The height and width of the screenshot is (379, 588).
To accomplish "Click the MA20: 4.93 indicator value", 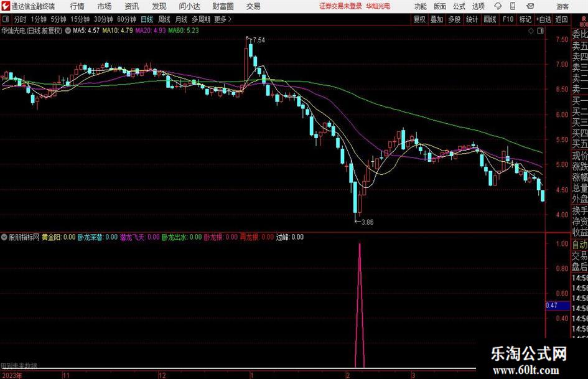I will pyautogui.click(x=151, y=30).
